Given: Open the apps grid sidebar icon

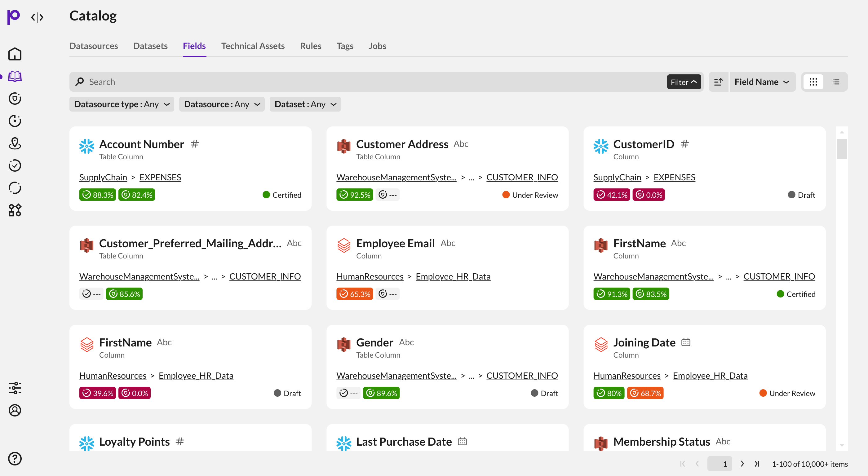Looking at the screenshot, I should [15, 210].
